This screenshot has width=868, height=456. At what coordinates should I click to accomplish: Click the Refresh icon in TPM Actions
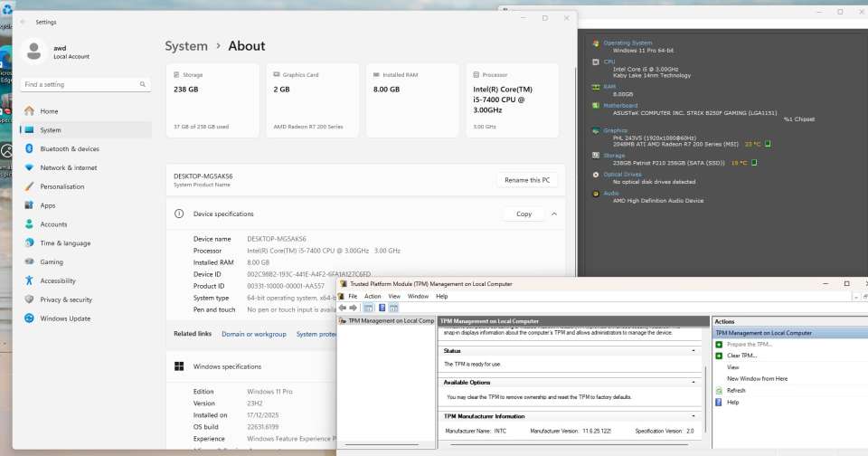(719, 390)
